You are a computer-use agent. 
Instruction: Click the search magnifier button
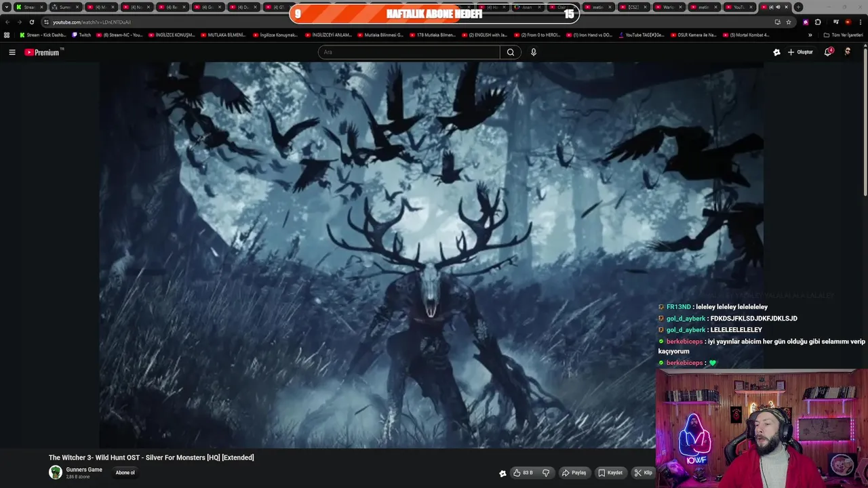click(511, 52)
